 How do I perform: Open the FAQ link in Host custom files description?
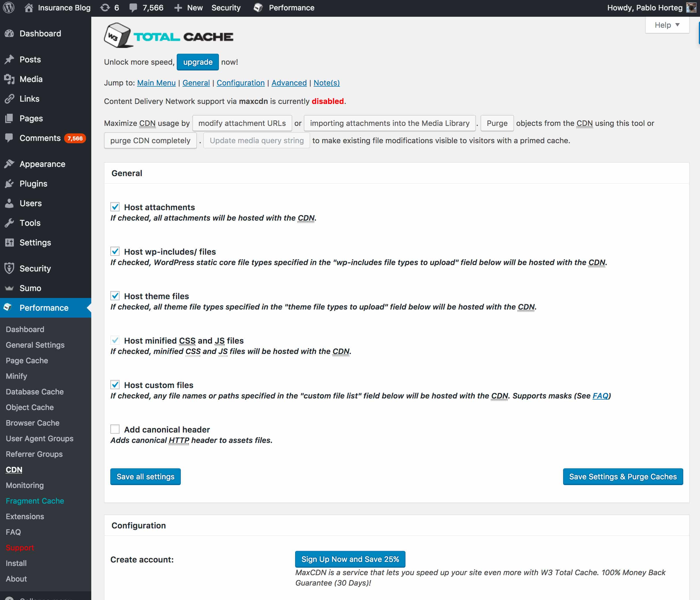coord(600,396)
